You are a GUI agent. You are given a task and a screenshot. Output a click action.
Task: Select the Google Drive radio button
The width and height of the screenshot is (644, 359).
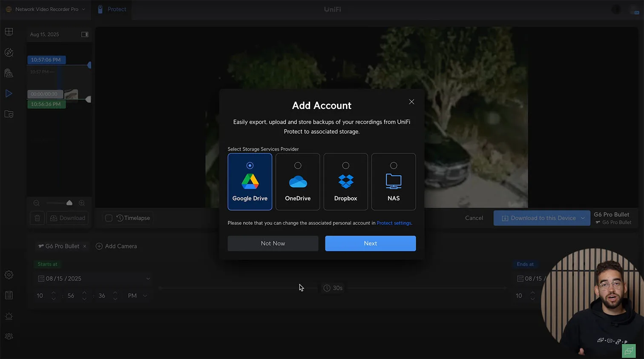tap(250, 165)
